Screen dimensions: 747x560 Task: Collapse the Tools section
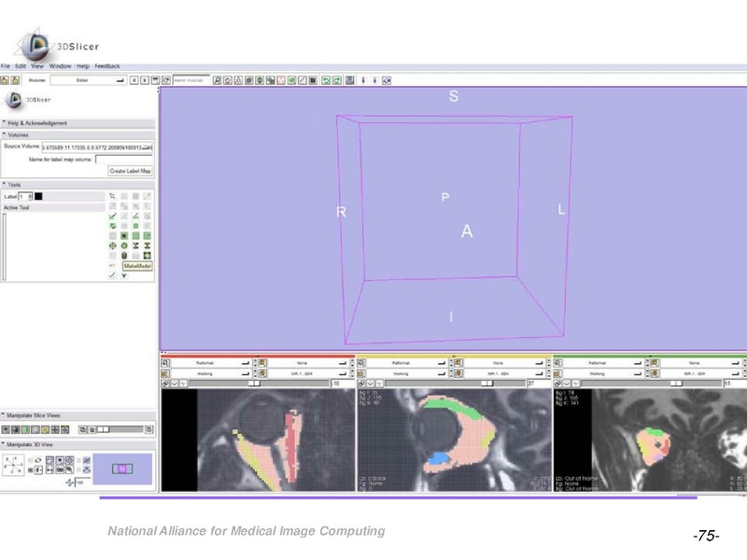coord(78,185)
